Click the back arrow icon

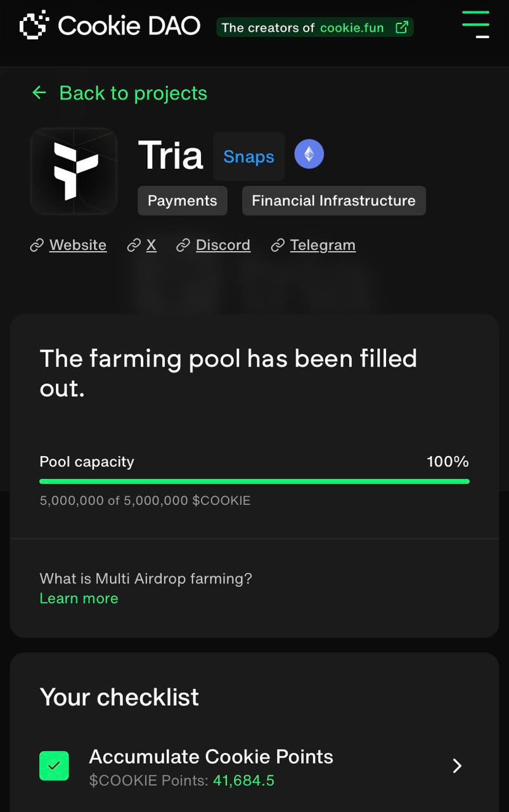(39, 93)
